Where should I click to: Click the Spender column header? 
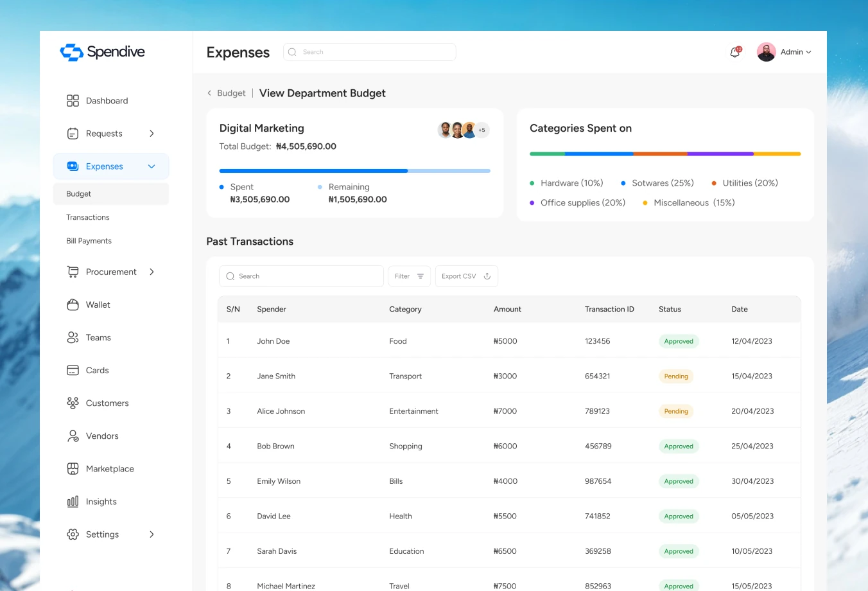(x=272, y=309)
